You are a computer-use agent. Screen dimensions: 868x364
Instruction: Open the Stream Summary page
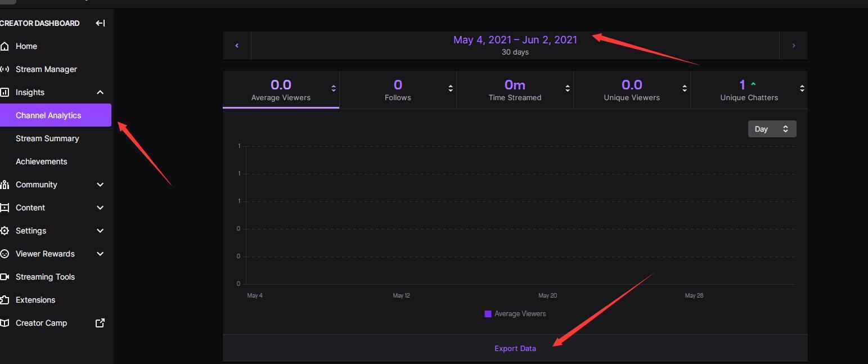(47, 138)
